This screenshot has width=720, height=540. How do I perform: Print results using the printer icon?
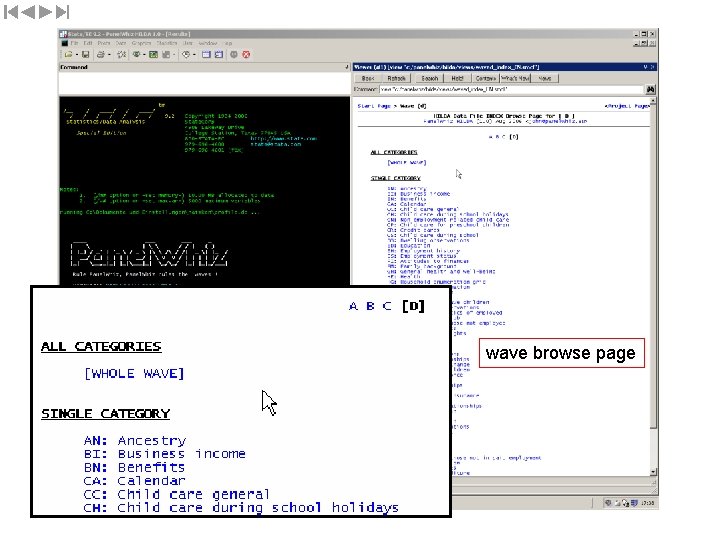point(101,55)
